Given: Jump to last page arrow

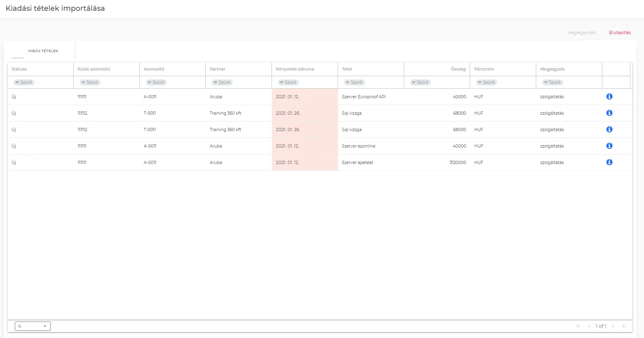Looking at the screenshot, I should tap(624, 326).
